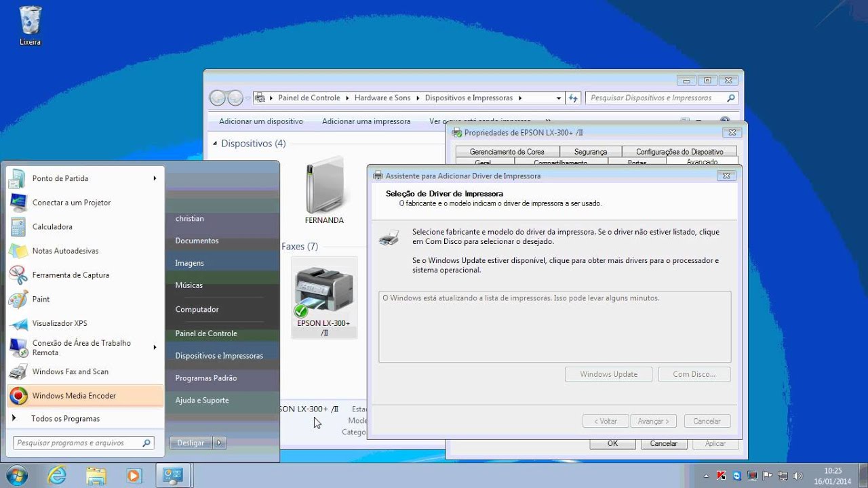Click the Pesquisar programas e arquivos field
This screenshot has height=488, width=868.
(84, 443)
